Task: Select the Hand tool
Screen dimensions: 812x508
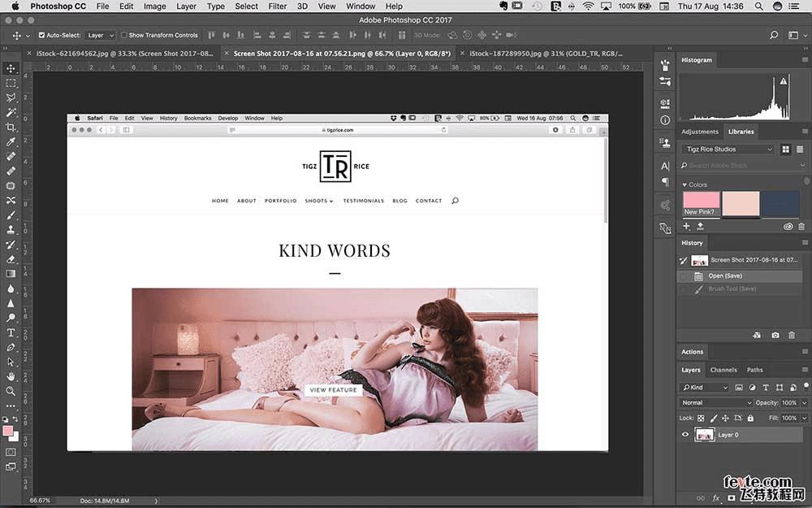Action: (11, 376)
